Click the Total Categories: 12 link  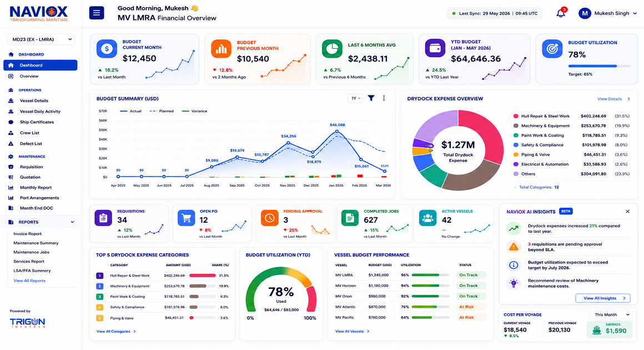539,187
